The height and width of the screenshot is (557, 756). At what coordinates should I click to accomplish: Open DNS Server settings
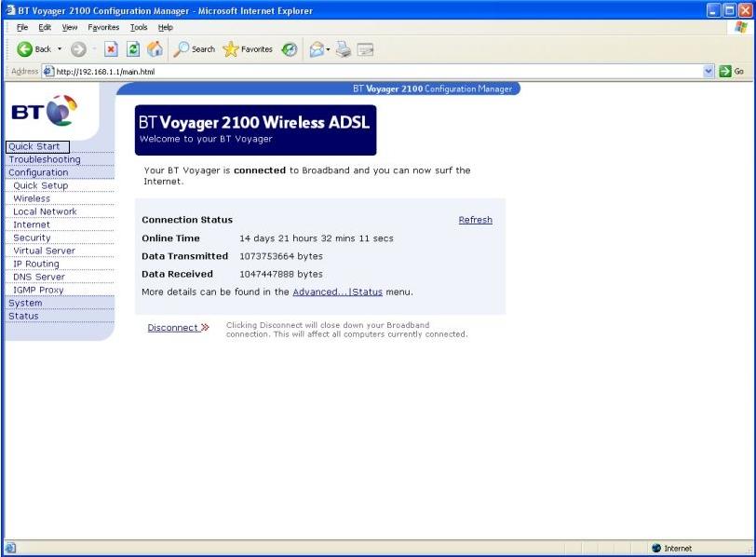click(x=39, y=277)
